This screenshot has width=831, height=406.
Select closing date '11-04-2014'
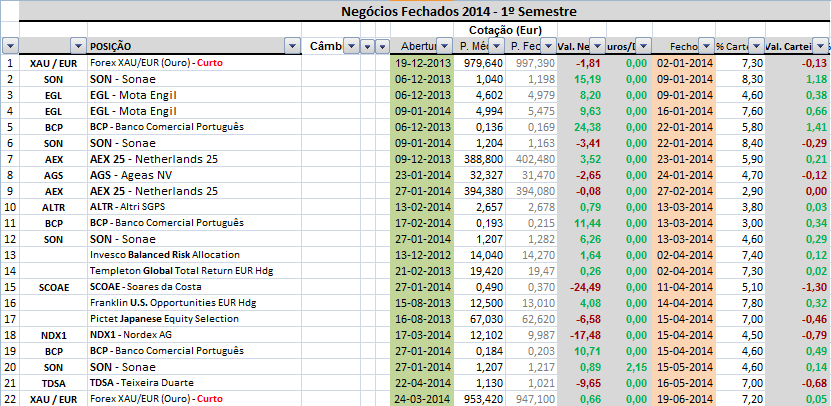click(x=685, y=287)
